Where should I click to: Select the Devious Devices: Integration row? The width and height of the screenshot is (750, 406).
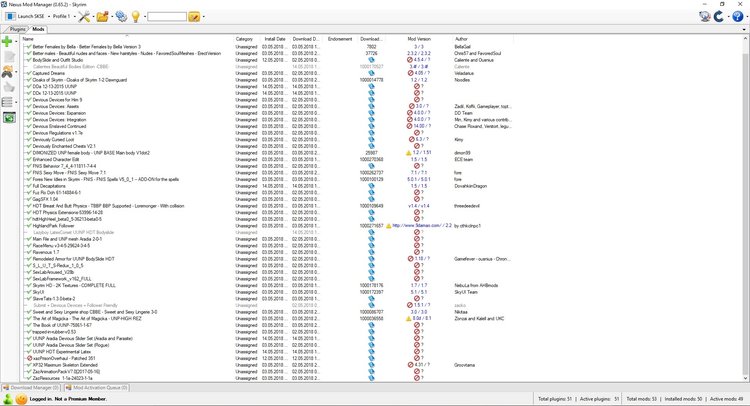point(268,120)
